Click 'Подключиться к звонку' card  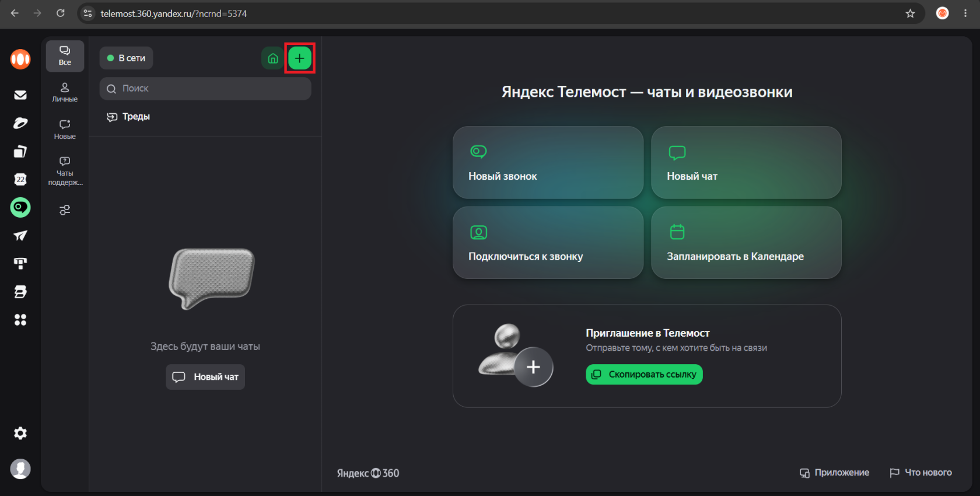pos(548,243)
